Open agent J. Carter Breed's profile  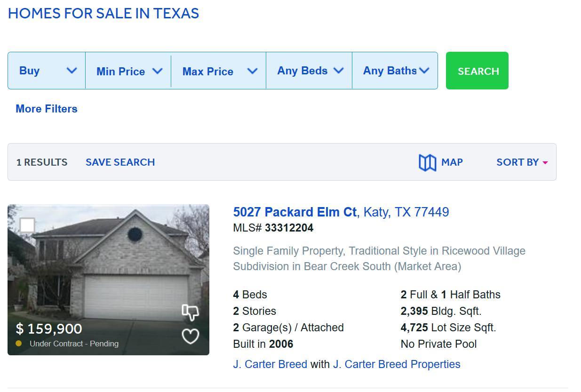click(270, 364)
